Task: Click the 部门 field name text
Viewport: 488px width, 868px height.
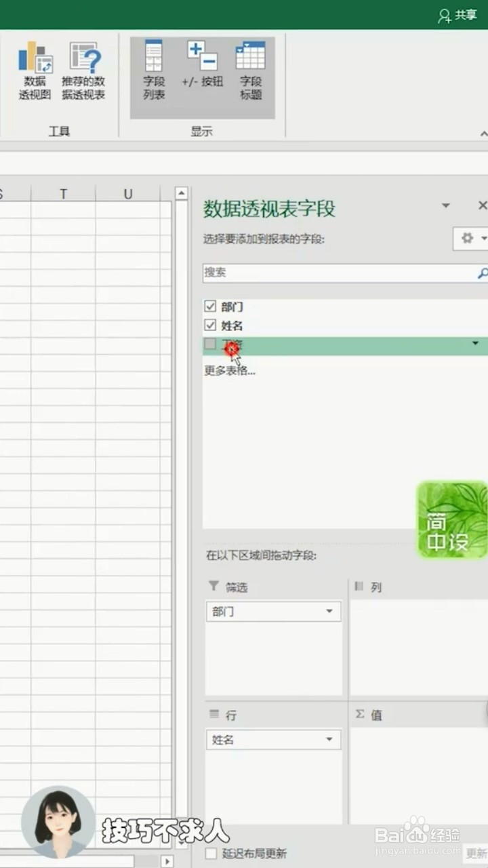Action: point(232,307)
